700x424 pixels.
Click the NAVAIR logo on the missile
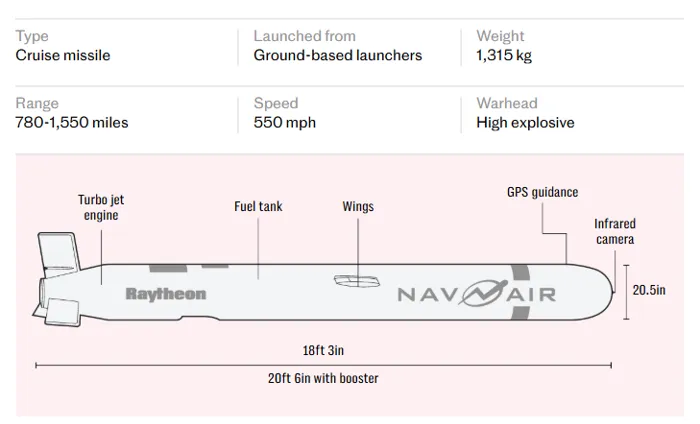coord(476,294)
